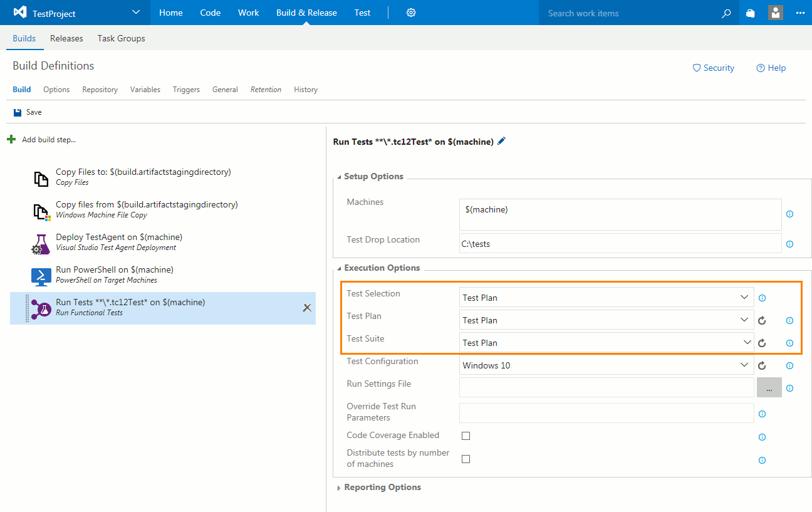Open the Test Selection dropdown
Viewport: 812px width, 512px height.
tap(606, 298)
